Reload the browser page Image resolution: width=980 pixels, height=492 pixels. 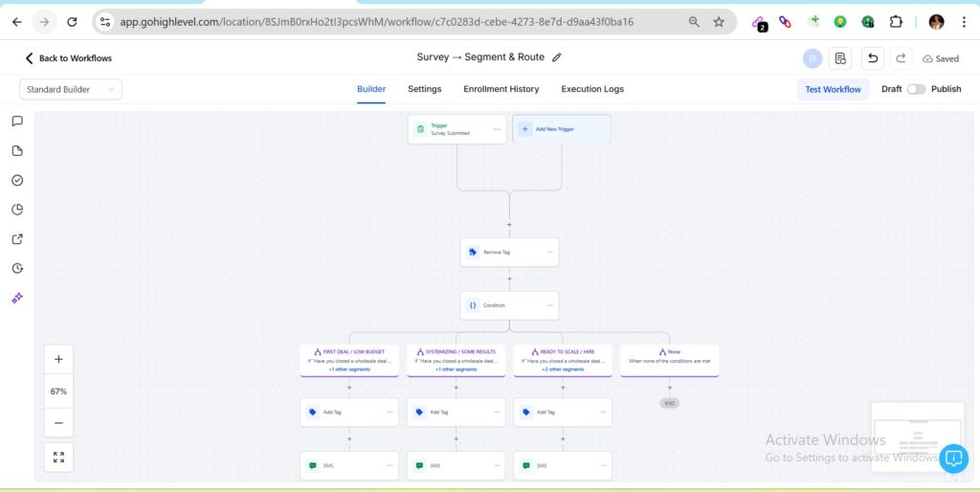(x=72, y=22)
